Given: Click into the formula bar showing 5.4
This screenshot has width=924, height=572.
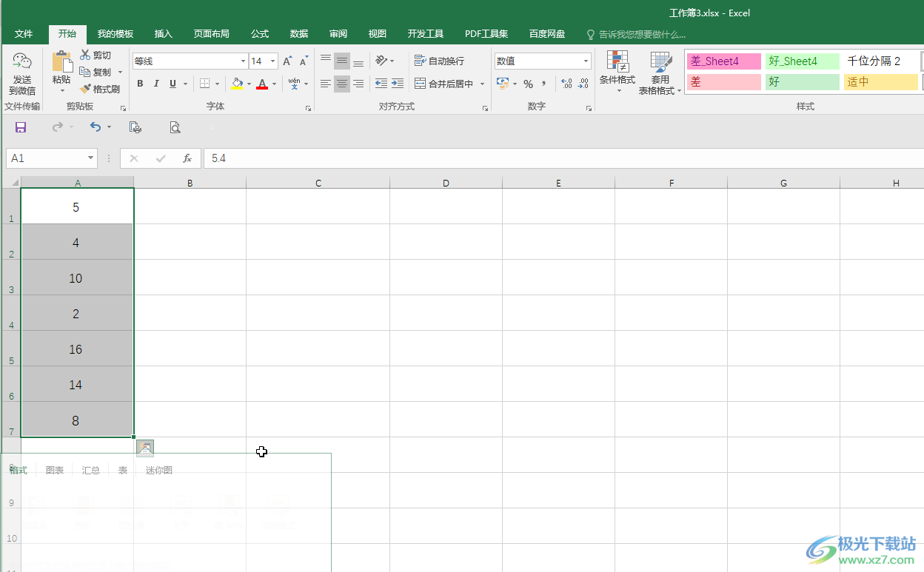Looking at the screenshot, I should coord(563,158).
